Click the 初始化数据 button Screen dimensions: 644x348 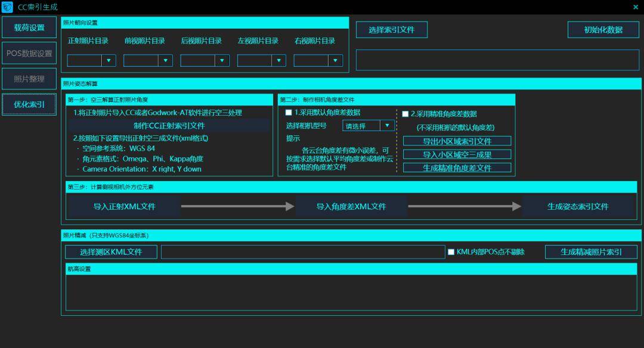603,30
